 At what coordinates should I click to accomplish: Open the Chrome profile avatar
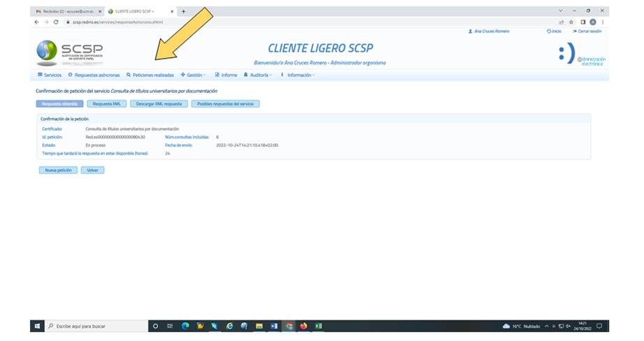click(593, 22)
